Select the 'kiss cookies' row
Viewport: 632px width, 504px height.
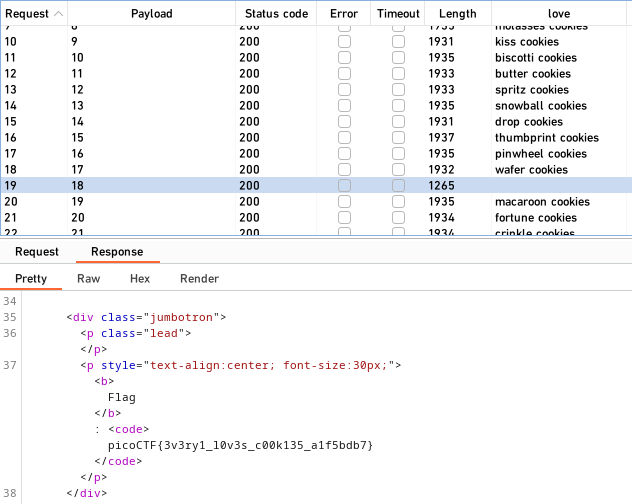(x=316, y=42)
